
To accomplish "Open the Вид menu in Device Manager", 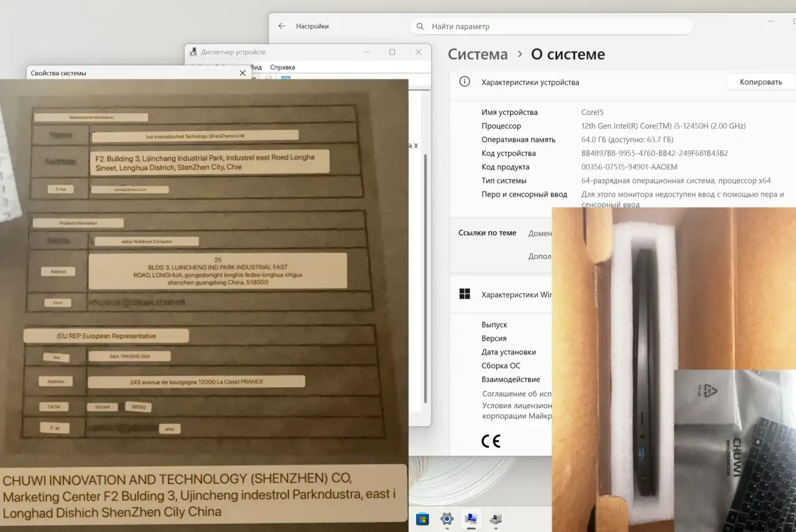I will point(256,67).
